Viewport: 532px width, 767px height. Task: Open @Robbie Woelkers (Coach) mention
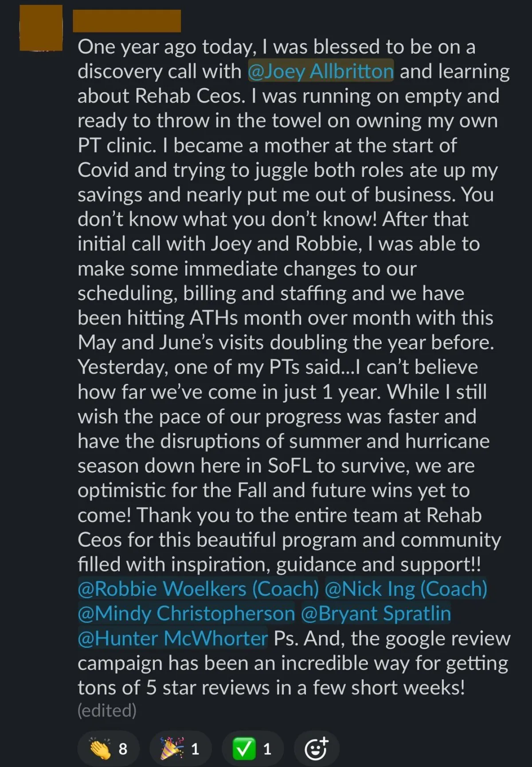(198, 589)
